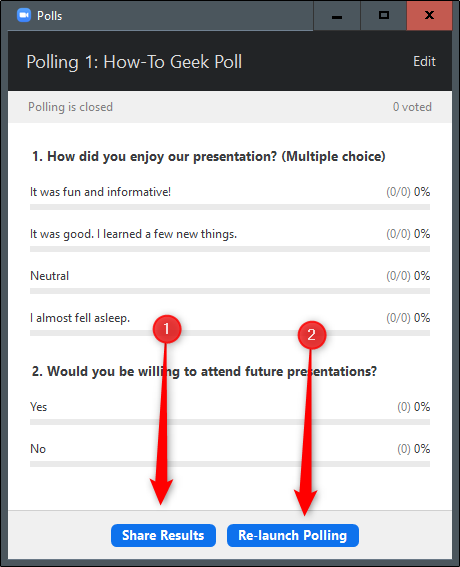Click the Neutral answer option

pyautogui.click(x=50, y=276)
